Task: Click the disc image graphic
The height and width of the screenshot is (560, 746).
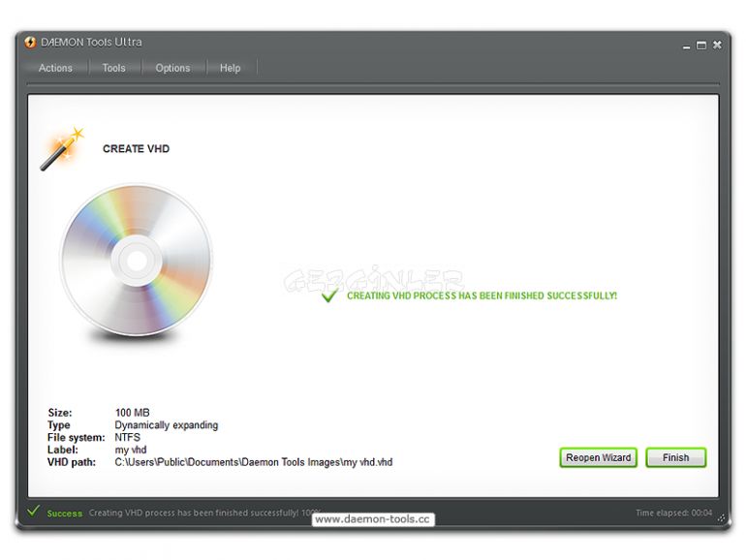Action: 137,261
